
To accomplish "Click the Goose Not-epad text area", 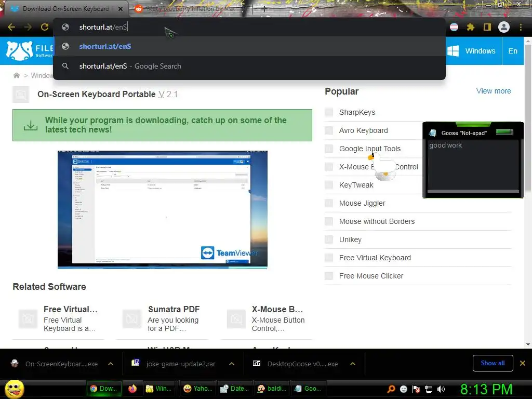I will tap(473, 165).
